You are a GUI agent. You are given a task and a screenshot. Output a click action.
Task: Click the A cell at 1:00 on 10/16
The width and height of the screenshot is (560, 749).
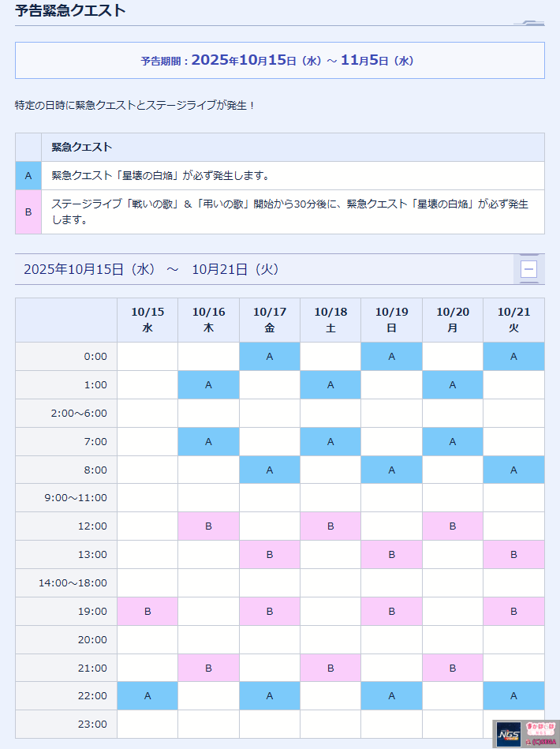click(x=208, y=385)
